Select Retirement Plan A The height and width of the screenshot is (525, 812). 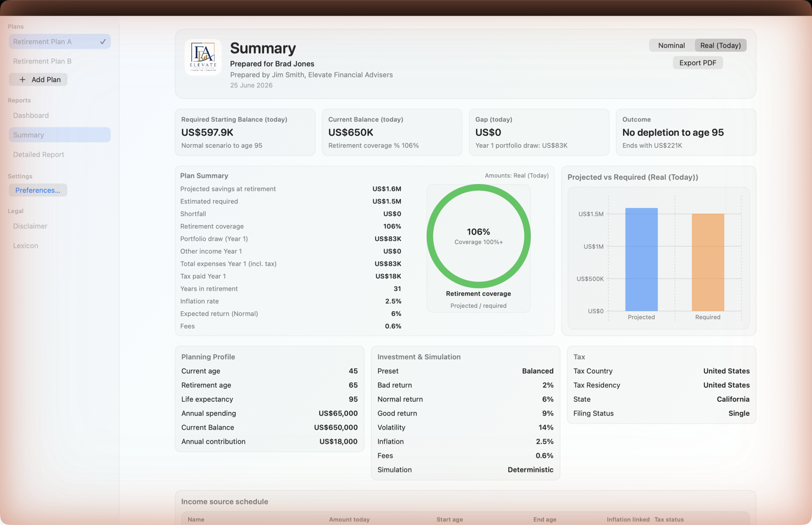[x=60, y=42]
